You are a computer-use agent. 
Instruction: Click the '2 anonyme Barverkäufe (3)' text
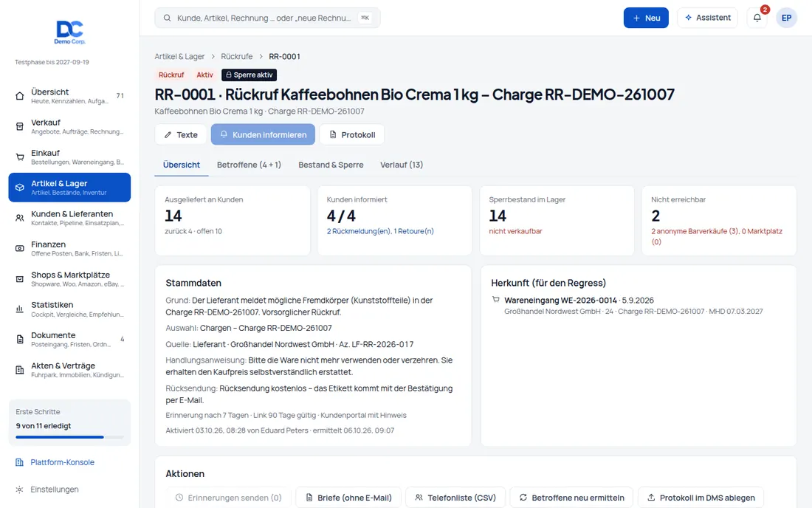click(x=695, y=231)
